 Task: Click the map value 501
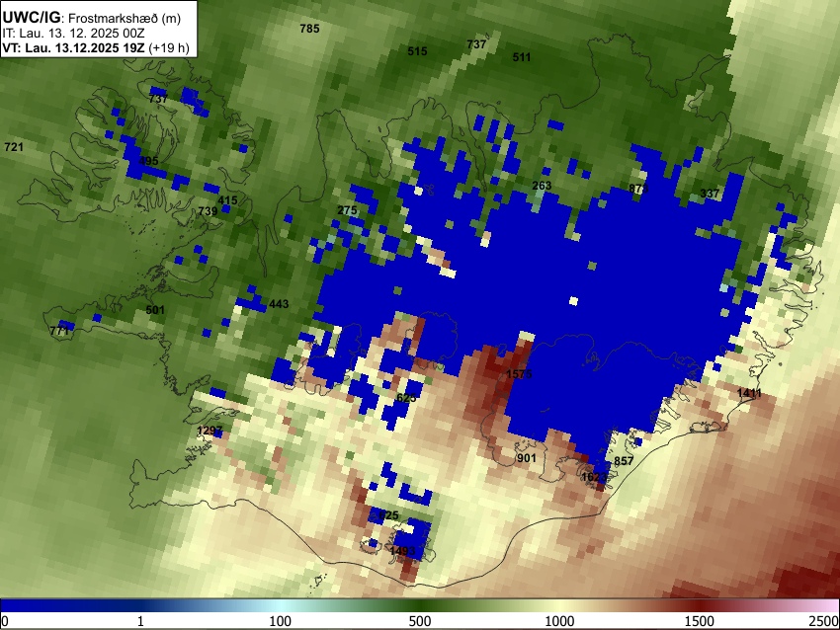tap(155, 310)
